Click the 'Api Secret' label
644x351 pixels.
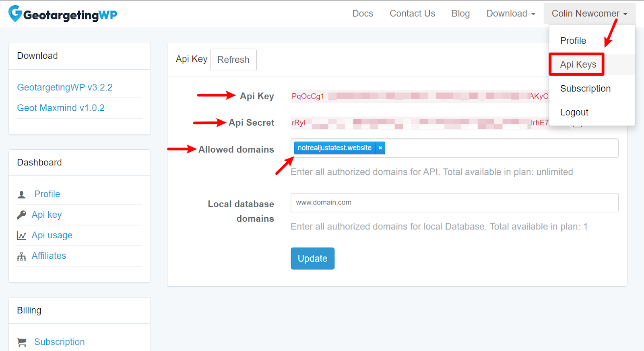[252, 123]
